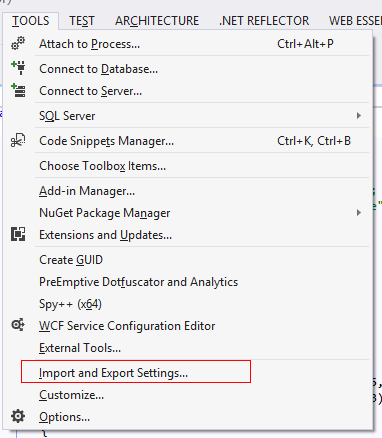Click the Options gear icon
The width and height of the screenshot is (382, 438).
(x=18, y=416)
